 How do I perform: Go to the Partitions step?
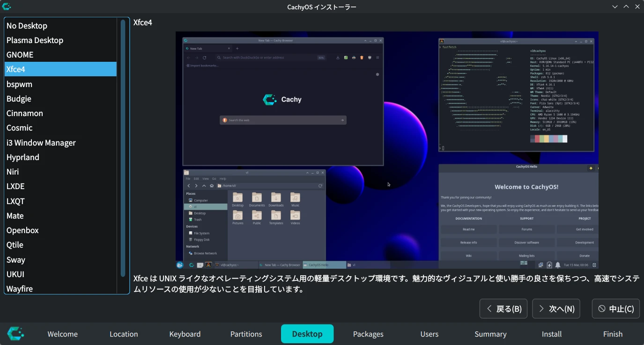tap(246, 334)
